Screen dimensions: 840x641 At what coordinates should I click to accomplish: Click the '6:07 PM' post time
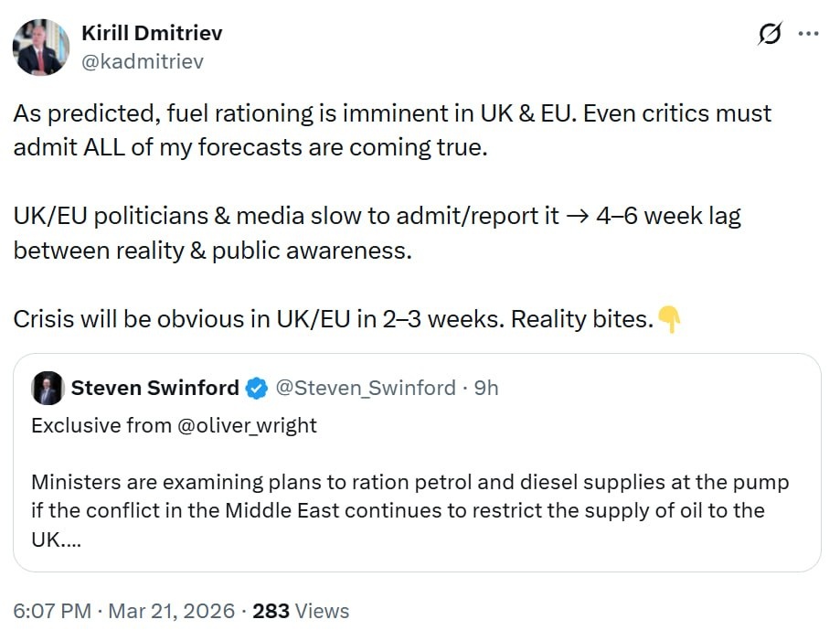51,611
